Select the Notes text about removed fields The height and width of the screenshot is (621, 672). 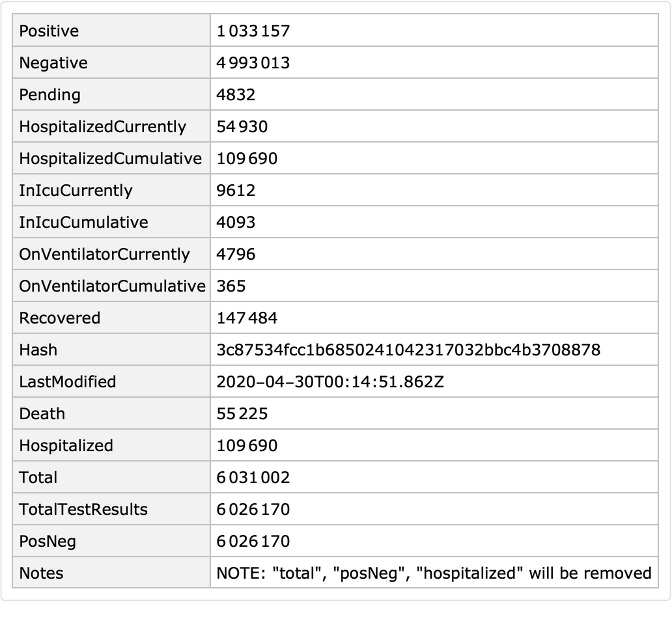(434, 573)
